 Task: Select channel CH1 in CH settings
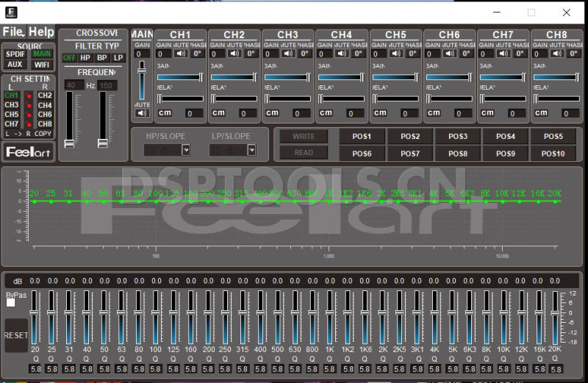pos(12,96)
